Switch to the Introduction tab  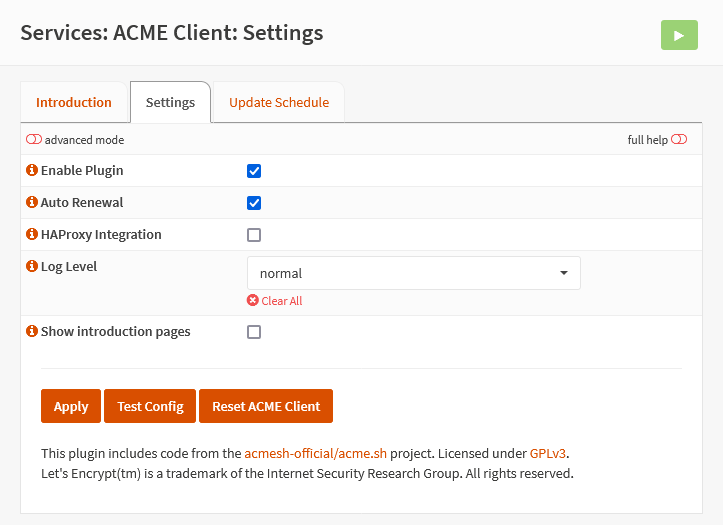tap(74, 102)
